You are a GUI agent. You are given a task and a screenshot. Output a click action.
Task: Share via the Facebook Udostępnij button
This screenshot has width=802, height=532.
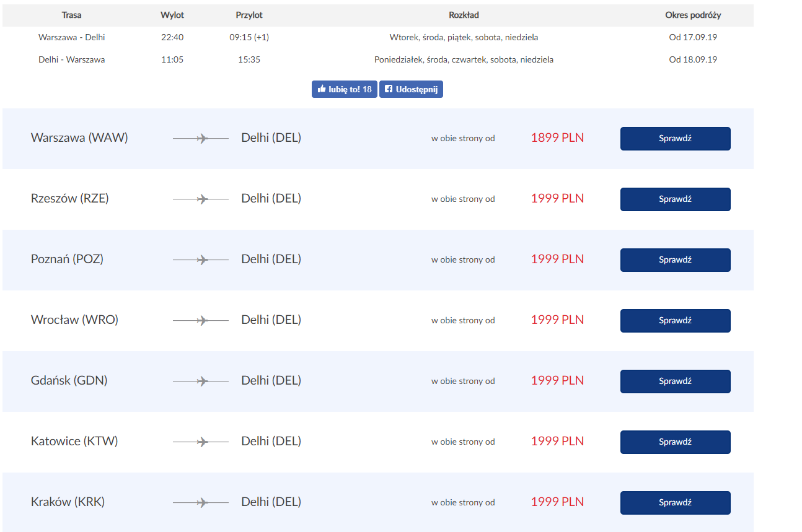tap(411, 89)
